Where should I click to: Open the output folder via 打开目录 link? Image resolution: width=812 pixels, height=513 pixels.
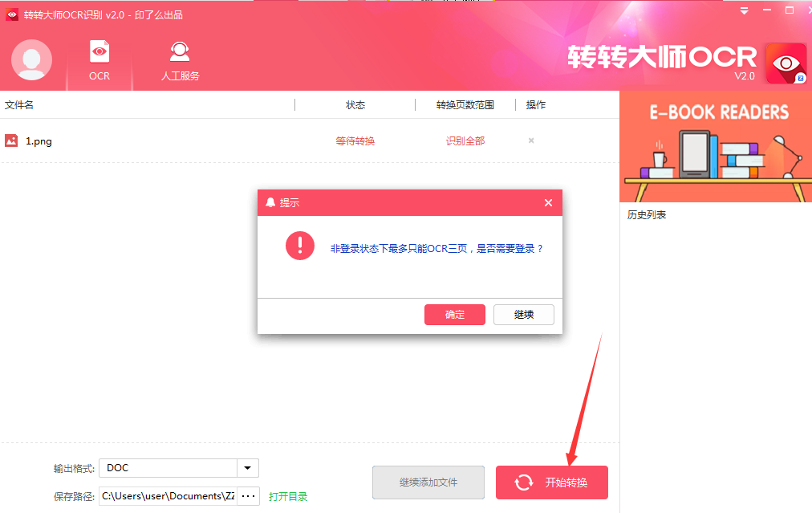(288, 496)
